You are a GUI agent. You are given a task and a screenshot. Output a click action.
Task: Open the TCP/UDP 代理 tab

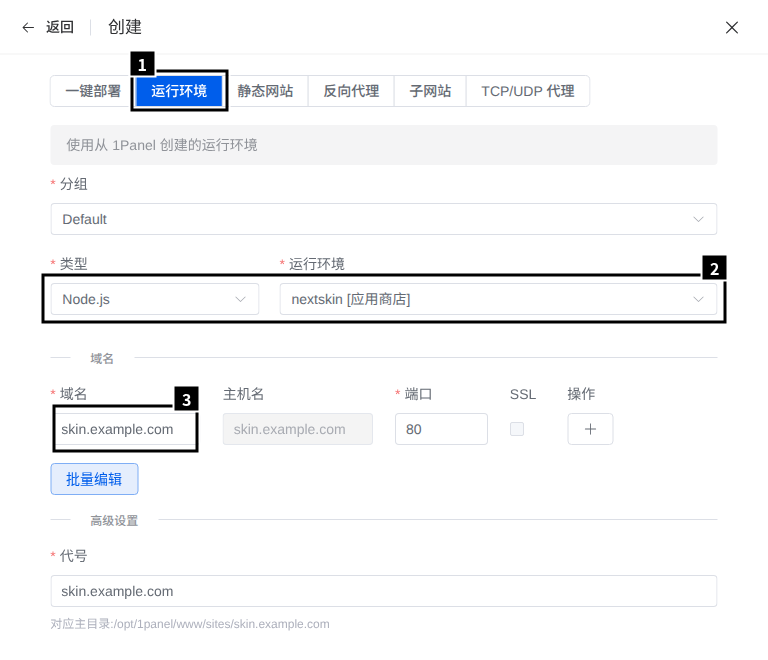[528, 91]
